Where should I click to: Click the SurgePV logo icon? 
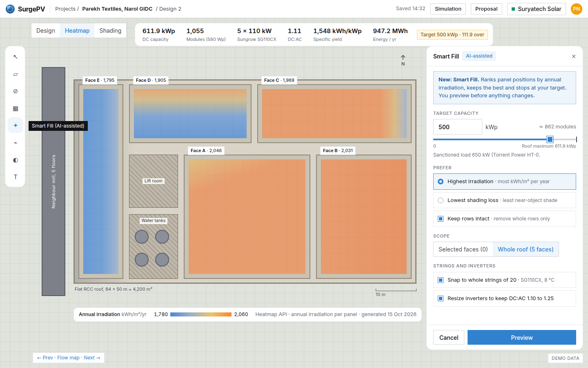[10, 9]
